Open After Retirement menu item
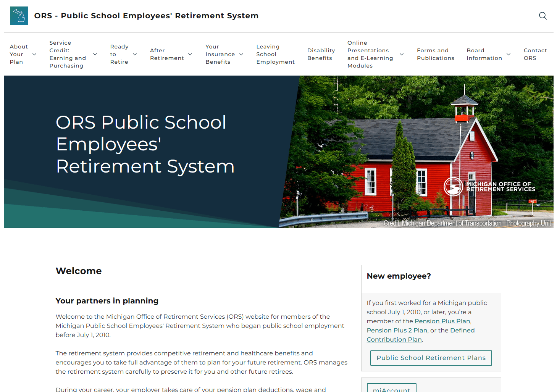Image resolution: width=557 pixels, height=392 pixels. pos(167,54)
